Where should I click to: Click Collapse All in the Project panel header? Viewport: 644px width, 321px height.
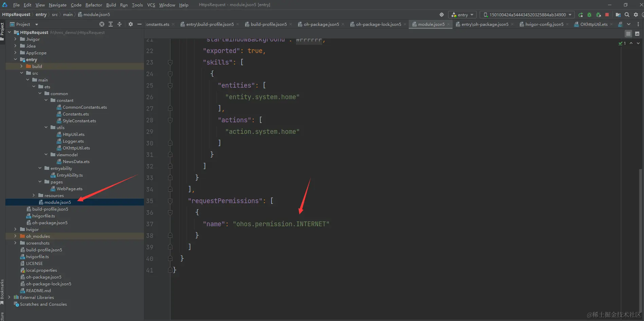tap(119, 24)
